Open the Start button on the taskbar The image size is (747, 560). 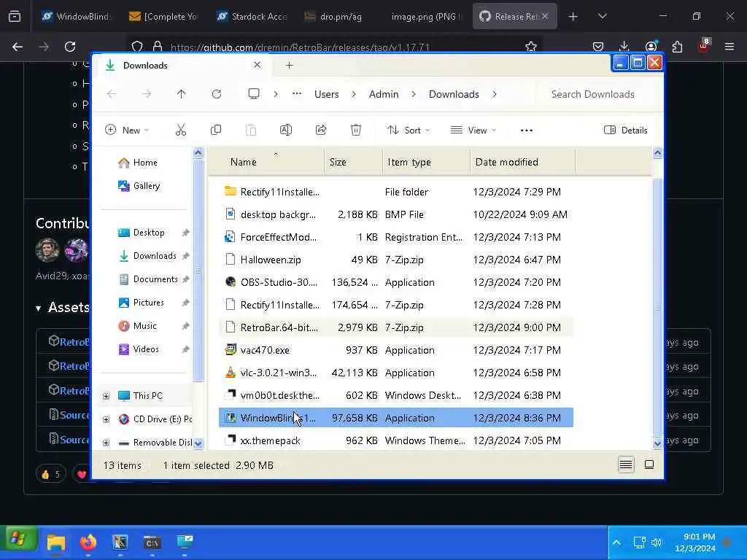18,540
